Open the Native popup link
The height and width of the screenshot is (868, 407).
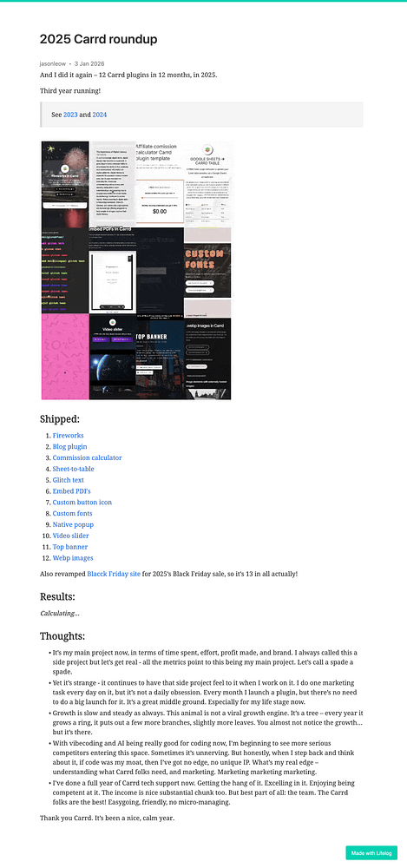tap(73, 524)
